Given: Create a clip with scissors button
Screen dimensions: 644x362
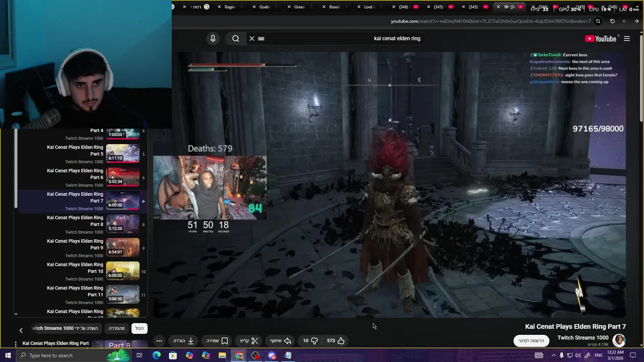Looking at the screenshot, I should pos(249,340).
